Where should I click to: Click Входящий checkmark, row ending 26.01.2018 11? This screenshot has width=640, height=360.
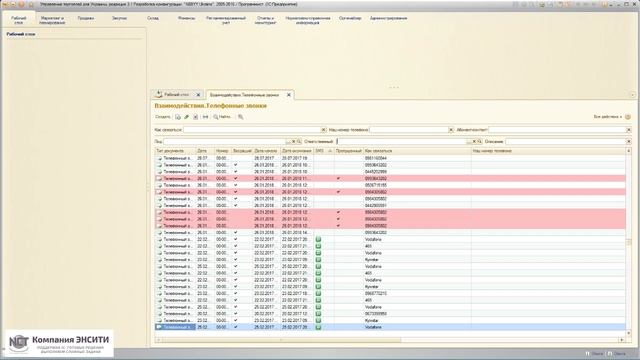coord(236,179)
